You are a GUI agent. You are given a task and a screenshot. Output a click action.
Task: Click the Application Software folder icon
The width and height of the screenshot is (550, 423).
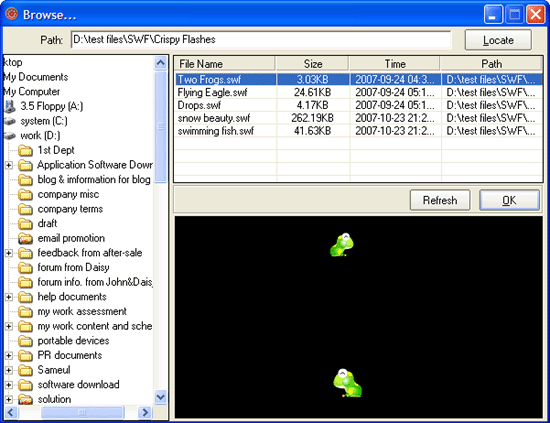click(x=25, y=165)
